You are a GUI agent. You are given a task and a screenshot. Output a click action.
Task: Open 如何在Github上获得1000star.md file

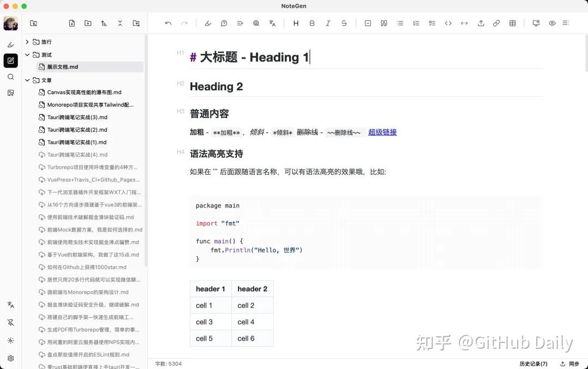[87, 267]
